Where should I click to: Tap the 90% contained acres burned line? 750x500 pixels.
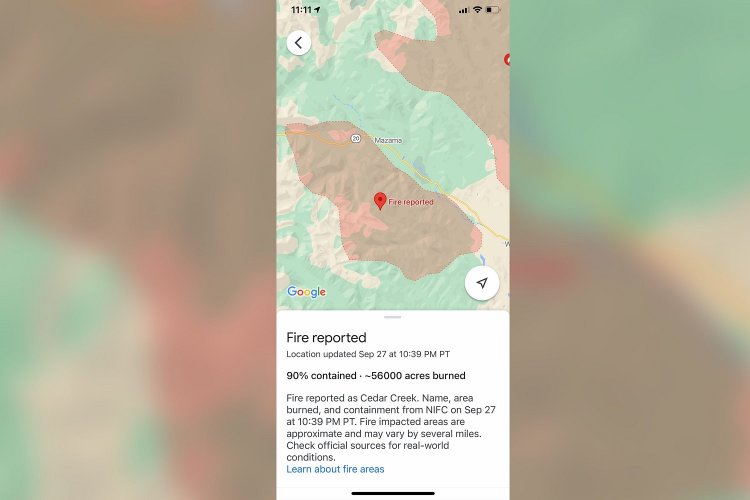pyautogui.click(x=376, y=376)
